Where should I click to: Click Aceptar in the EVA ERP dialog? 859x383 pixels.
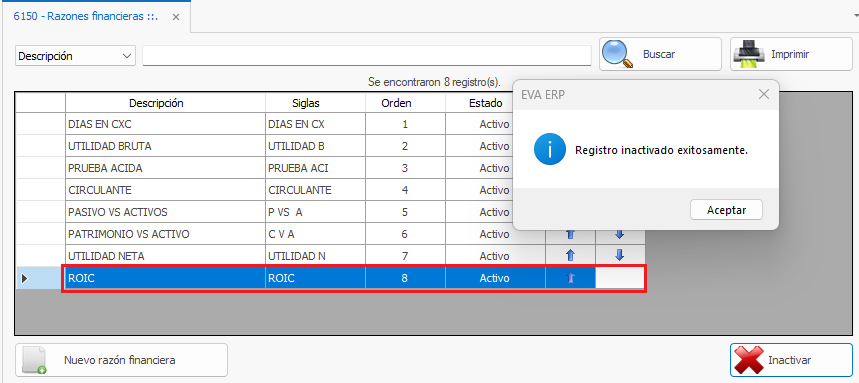[726, 210]
